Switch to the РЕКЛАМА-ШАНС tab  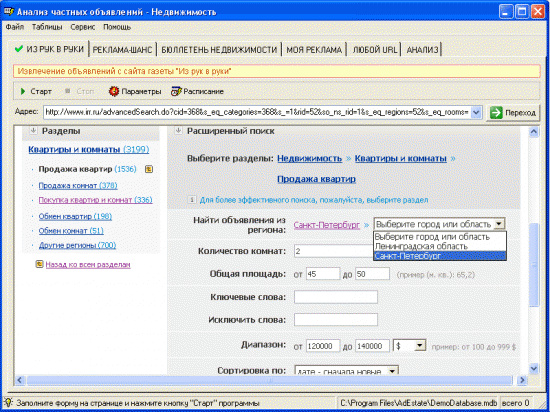(122, 50)
